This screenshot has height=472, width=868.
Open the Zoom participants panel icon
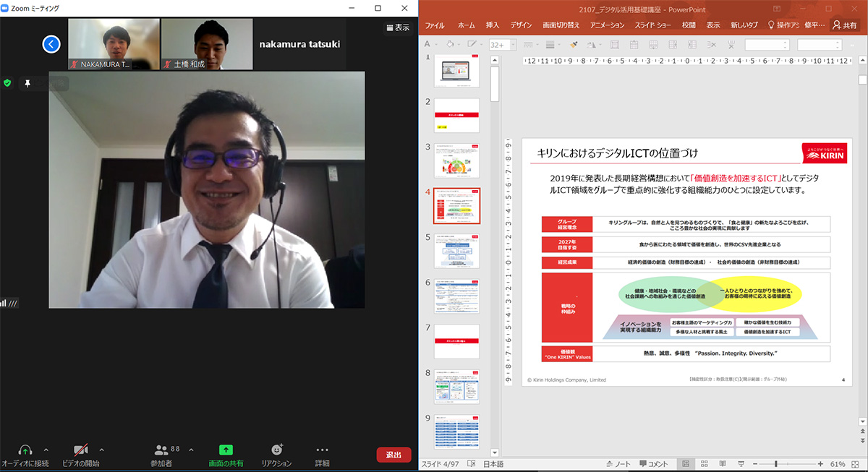[162, 450]
